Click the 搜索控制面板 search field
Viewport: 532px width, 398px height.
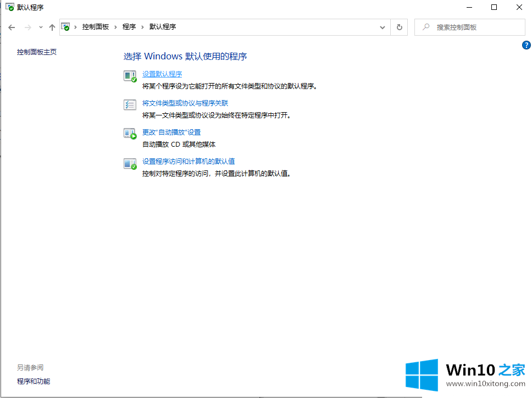point(469,27)
